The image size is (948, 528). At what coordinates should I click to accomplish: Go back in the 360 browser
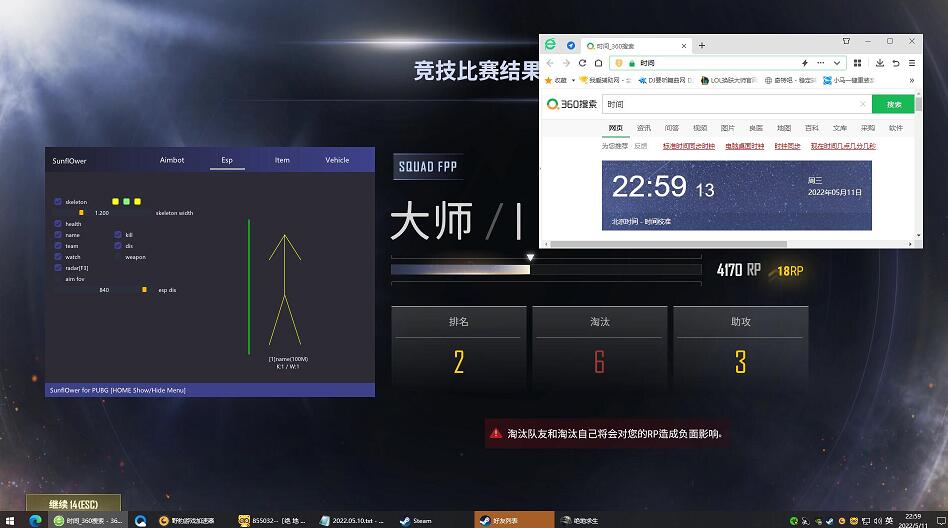tap(550, 63)
